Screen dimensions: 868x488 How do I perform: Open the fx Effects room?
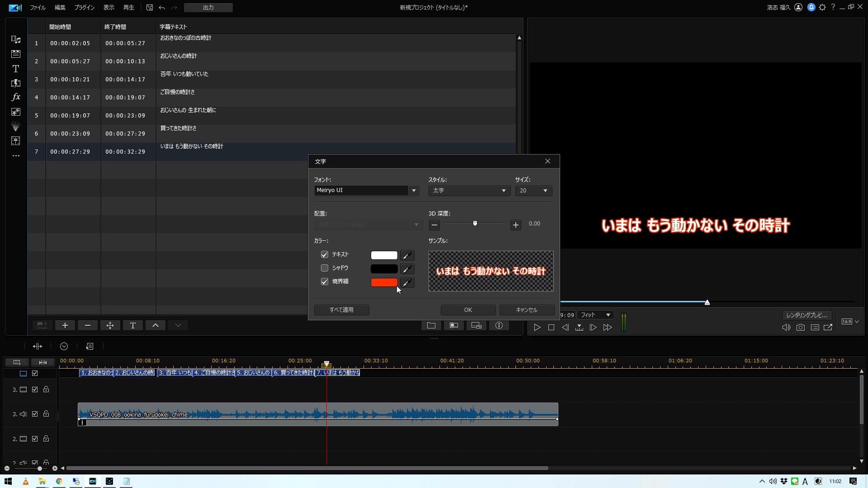pyautogui.click(x=16, y=97)
